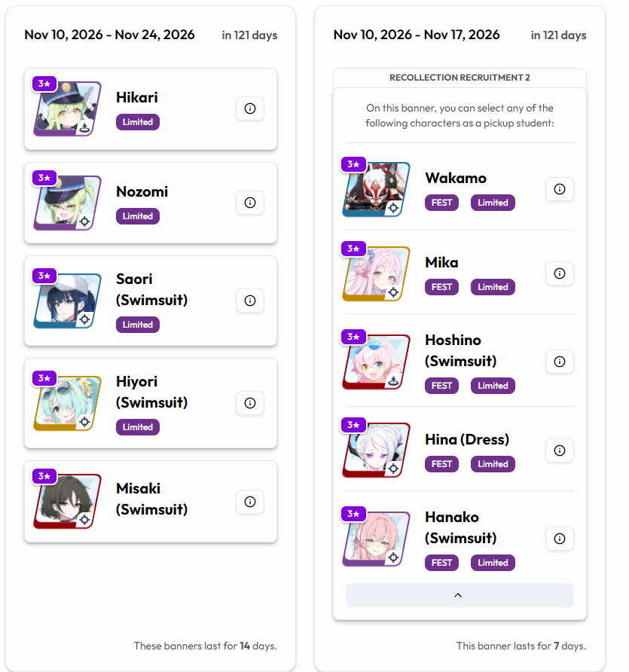The image size is (629, 672).
Task: Select the Recollection Recruitment 2 header
Action: (x=460, y=78)
